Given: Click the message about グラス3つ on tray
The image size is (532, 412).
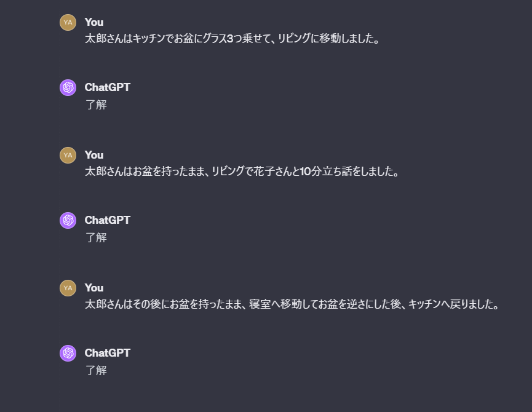Looking at the screenshot, I should 232,39.
